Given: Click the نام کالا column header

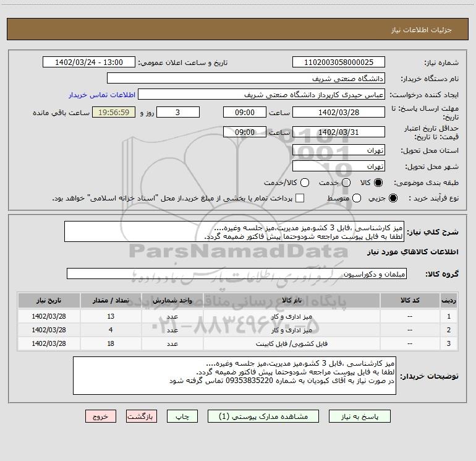Looking at the screenshot, I should click(x=291, y=301).
